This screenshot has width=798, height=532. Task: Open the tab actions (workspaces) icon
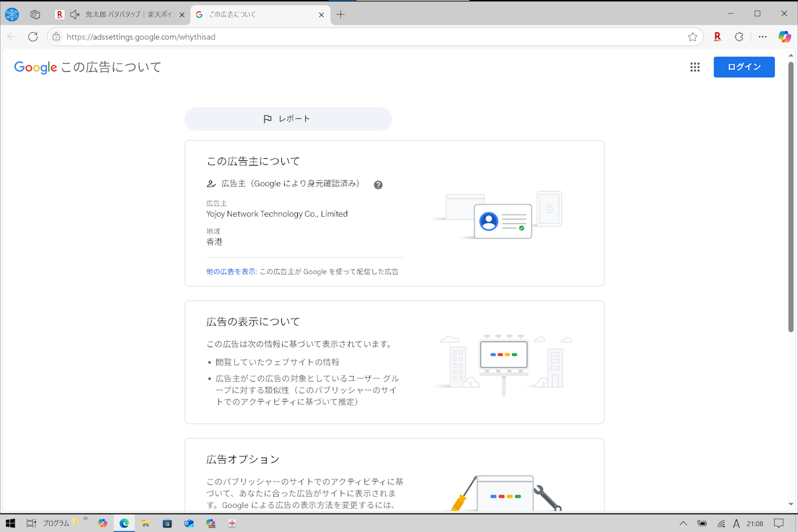tap(36, 14)
